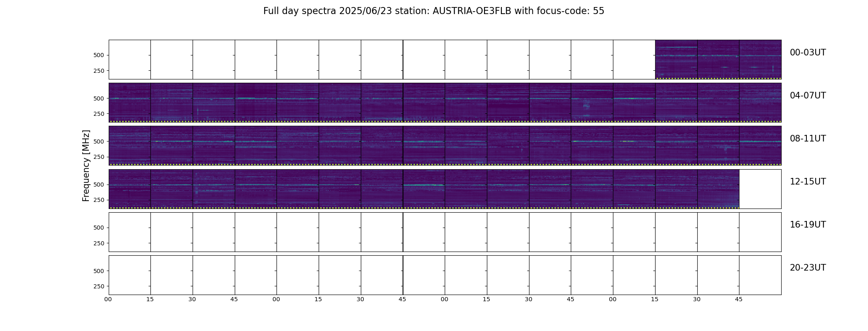Image resolution: width=868 pixels, height=331 pixels.
Task: Select the '08-11UT' row label
Action: pos(808,139)
